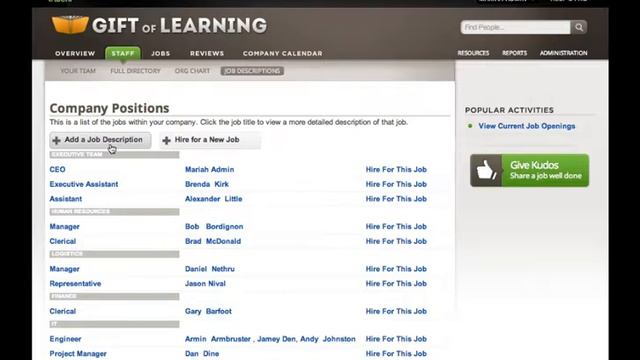This screenshot has width=640, height=360.
Task: Click Hire For This Job for Representative
Action: pos(396,284)
